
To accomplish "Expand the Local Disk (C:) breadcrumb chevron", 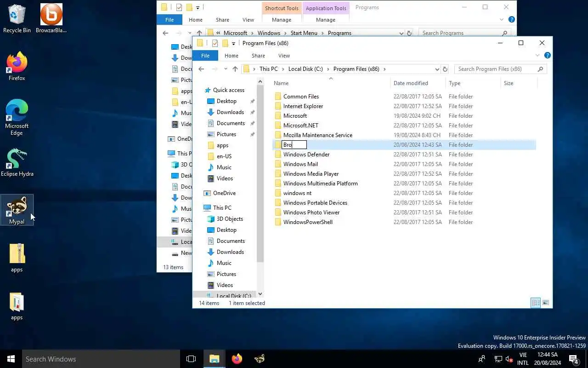I will click(328, 69).
